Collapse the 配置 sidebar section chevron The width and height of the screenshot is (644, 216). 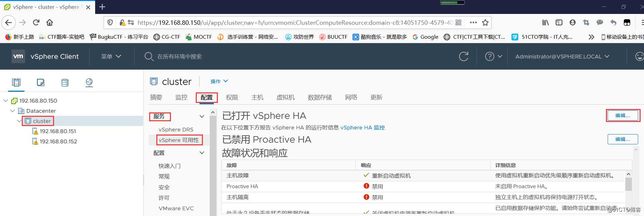[x=202, y=153]
